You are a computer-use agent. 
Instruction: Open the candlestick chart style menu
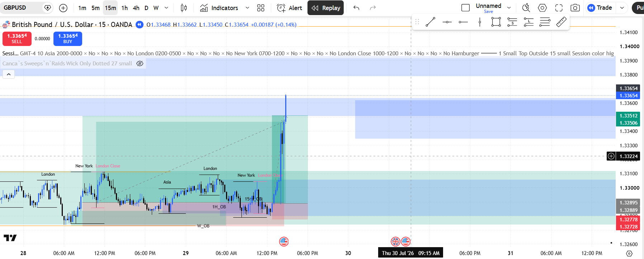pos(184,8)
